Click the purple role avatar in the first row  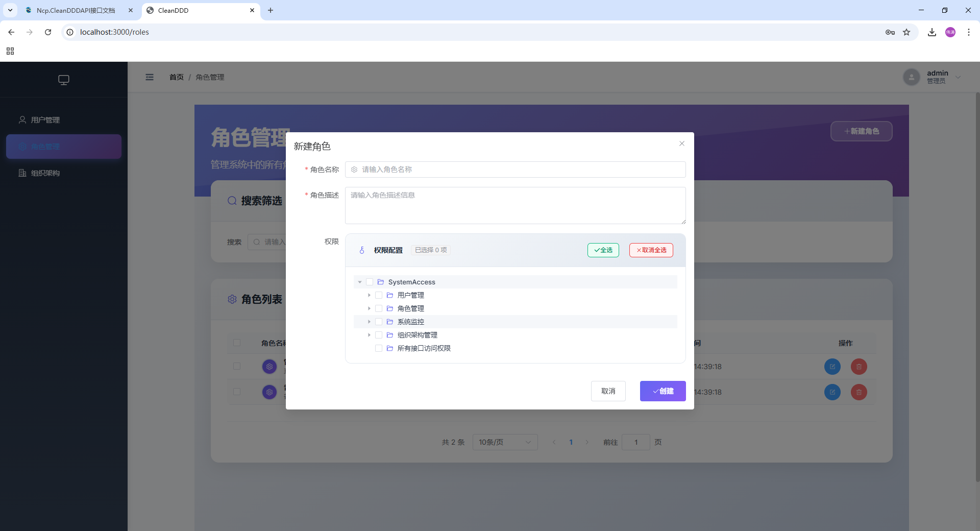pos(269,367)
